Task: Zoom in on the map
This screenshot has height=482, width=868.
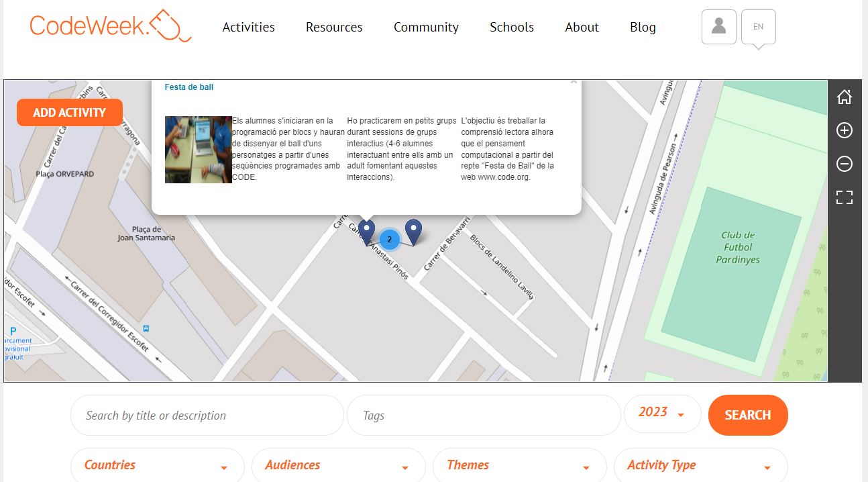Action: click(844, 130)
